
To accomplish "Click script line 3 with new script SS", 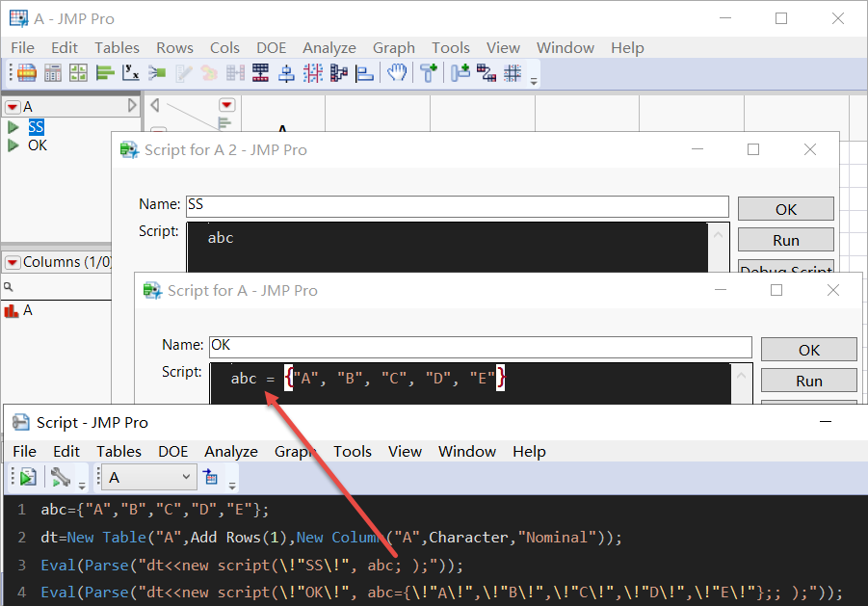I will coord(251,565).
